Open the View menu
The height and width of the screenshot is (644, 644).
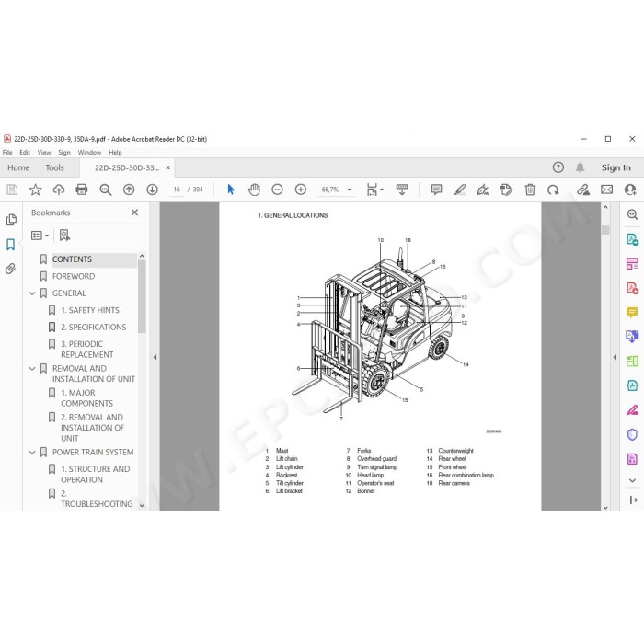[x=44, y=153]
